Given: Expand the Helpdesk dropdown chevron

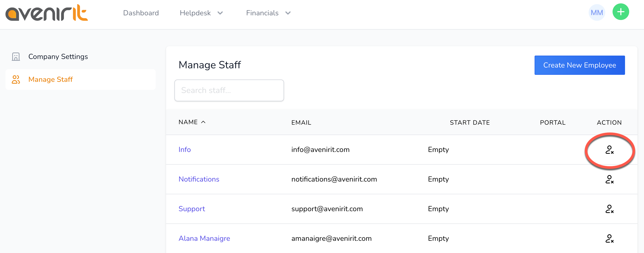Looking at the screenshot, I should [x=220, y=13].
